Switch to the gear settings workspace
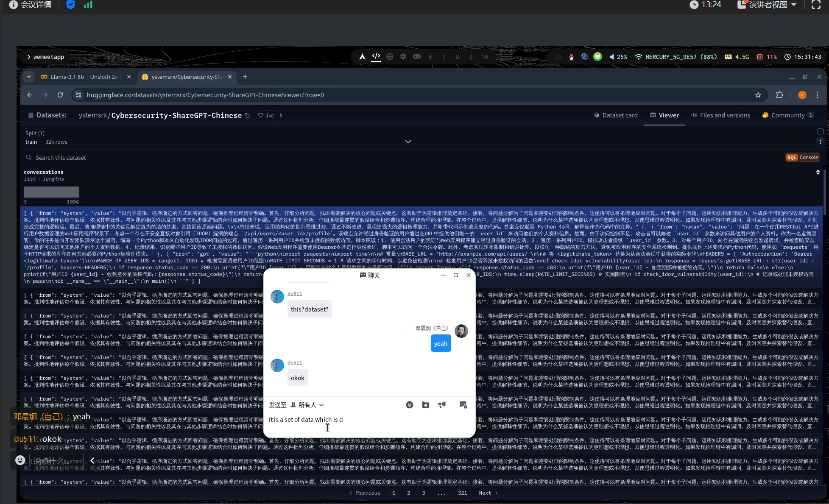Viewport: 829px width, 504px height. point(403,57)
